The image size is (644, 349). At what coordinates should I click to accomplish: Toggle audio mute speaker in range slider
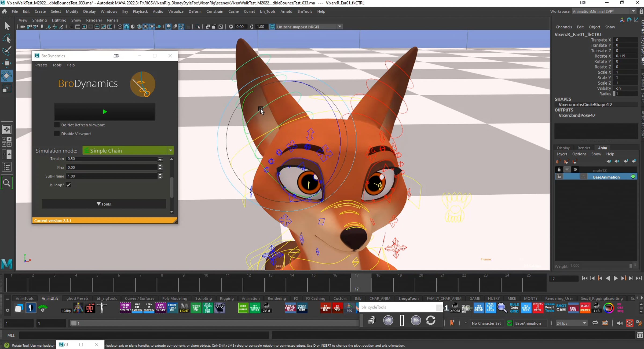620,323
